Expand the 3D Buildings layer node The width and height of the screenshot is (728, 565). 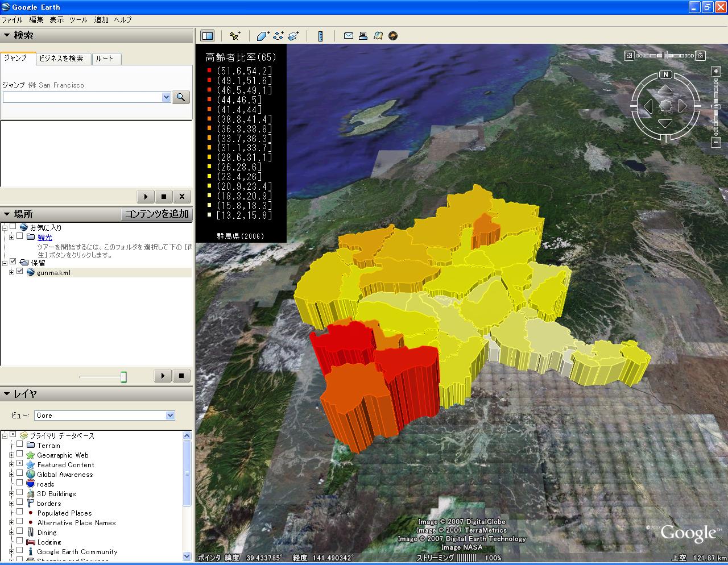11,493
